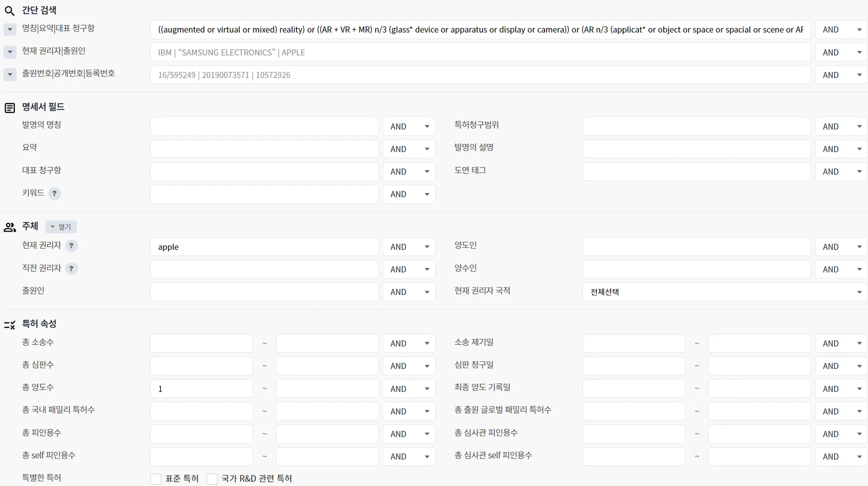Open AND operator dropdown for 총 양도수
The height and width of the screenshot is (486, 868).
click(x=409, y=389)
